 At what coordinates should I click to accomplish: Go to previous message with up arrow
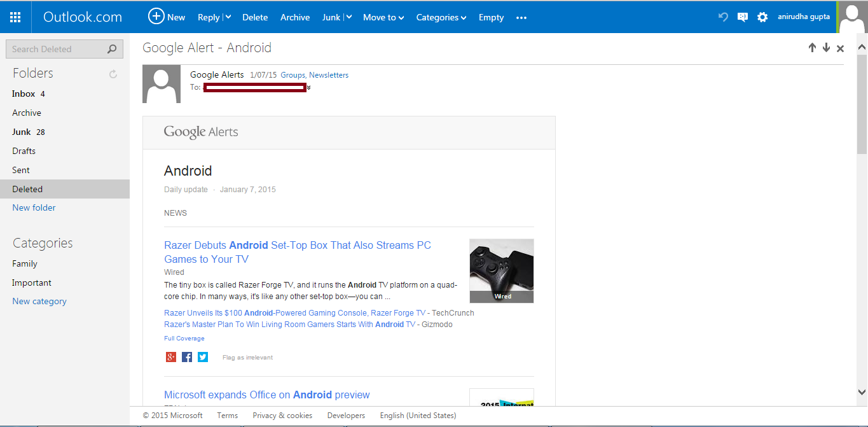click(812, 48)
